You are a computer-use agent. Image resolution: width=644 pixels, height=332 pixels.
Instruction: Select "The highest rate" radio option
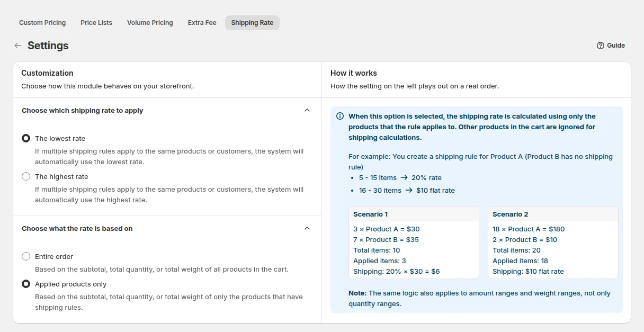point(26,176)
